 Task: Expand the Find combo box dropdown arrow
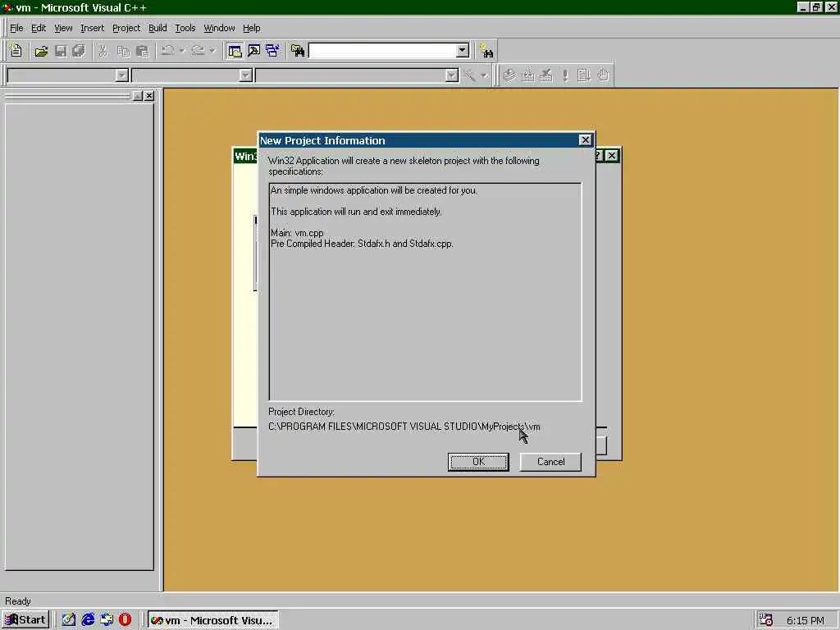point(463,51)
